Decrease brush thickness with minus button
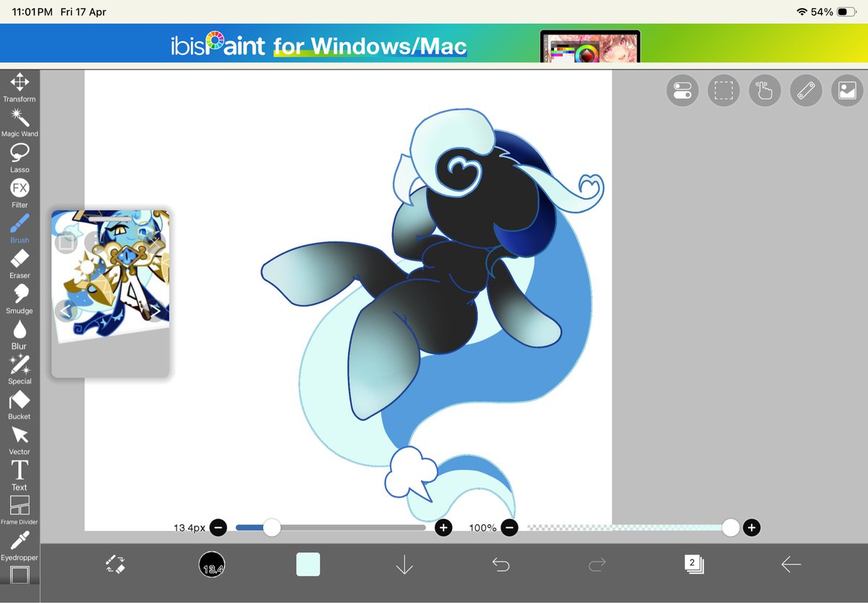 click(218, 528)
